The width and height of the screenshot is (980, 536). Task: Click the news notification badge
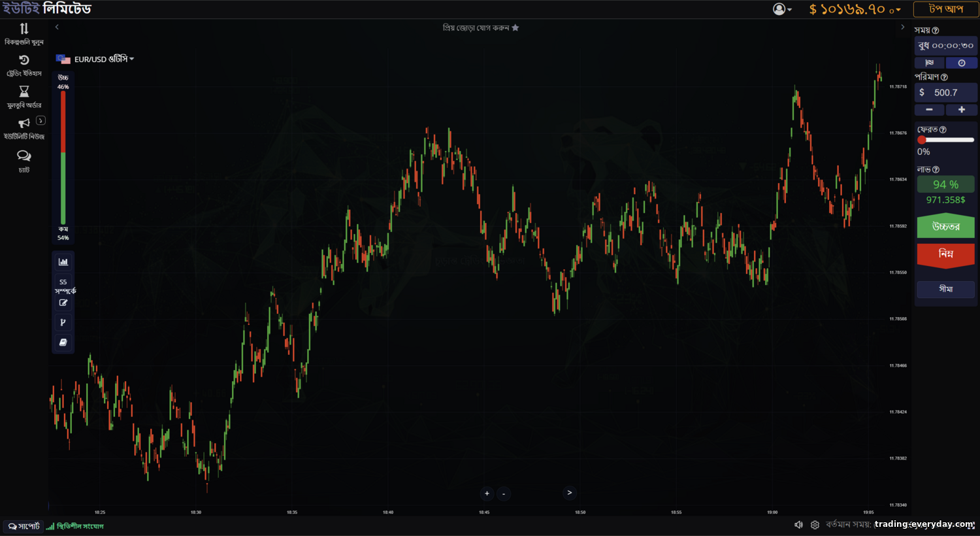(x=41, y=120)
